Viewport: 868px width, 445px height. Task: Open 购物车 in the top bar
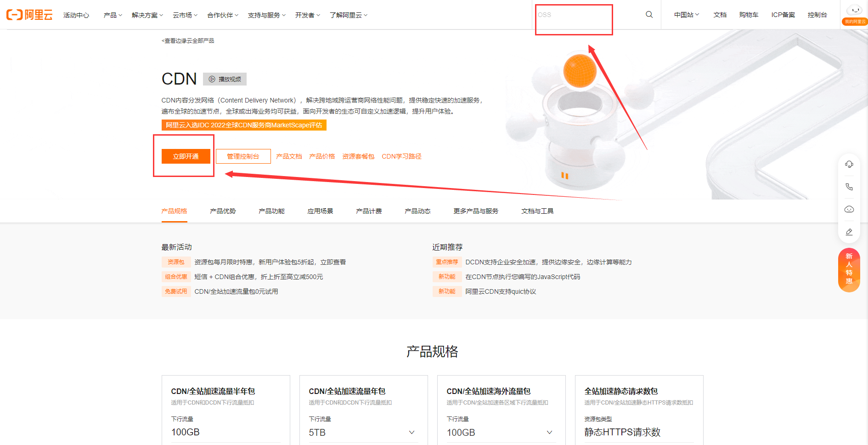tap(749, 15)
